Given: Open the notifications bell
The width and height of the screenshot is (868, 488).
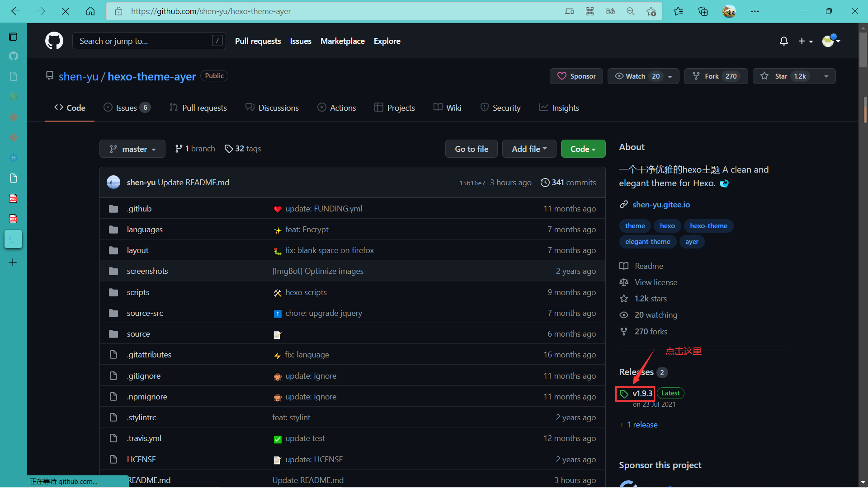Looking at the screenshot, I should [x=784, y=41].
